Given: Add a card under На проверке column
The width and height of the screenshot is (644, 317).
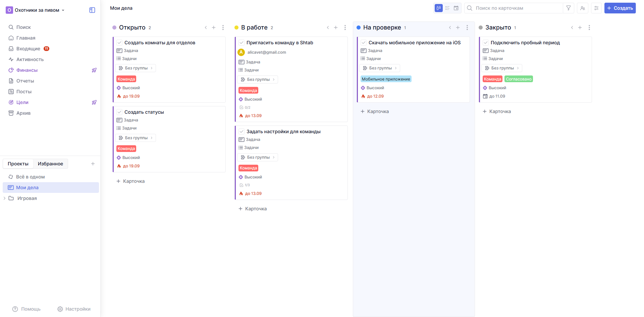Looking at the screenshot, I should (375, 111).
